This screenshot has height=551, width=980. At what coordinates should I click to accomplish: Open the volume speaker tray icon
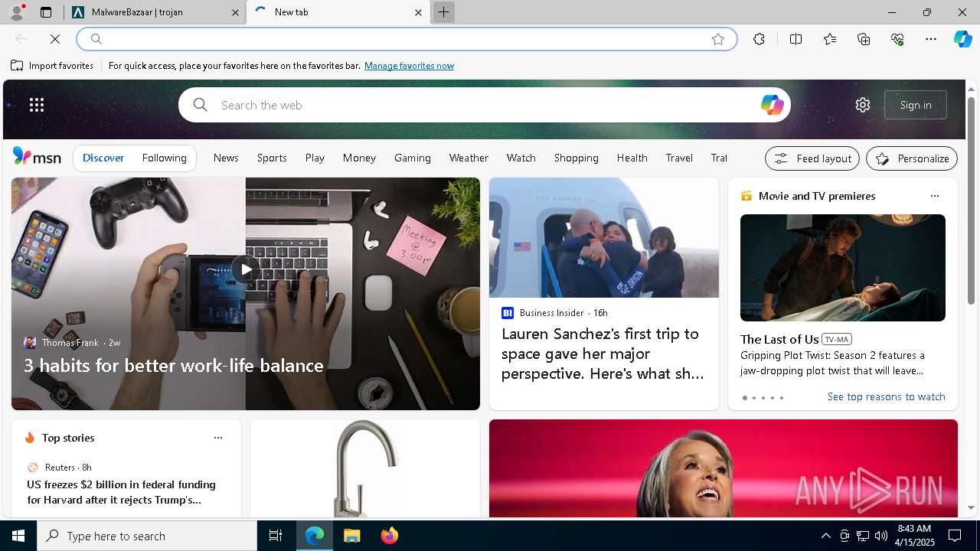pyautogui.click(x=881, y=536)
